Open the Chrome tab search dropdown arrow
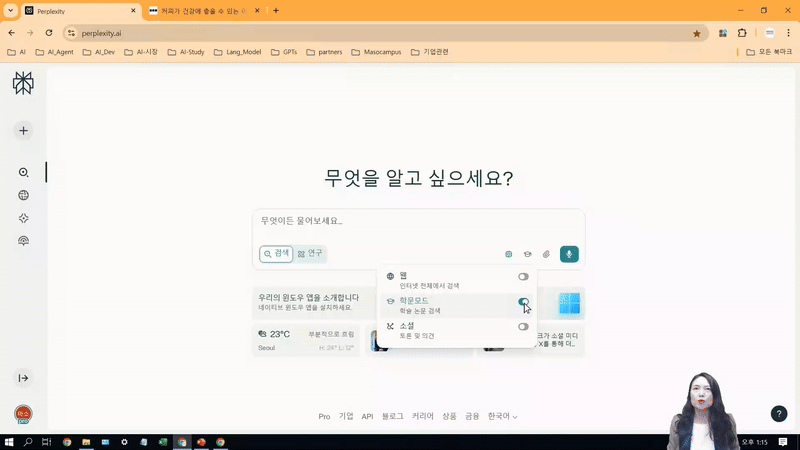This screenshot has width=800, height=450. click(10, 10)
